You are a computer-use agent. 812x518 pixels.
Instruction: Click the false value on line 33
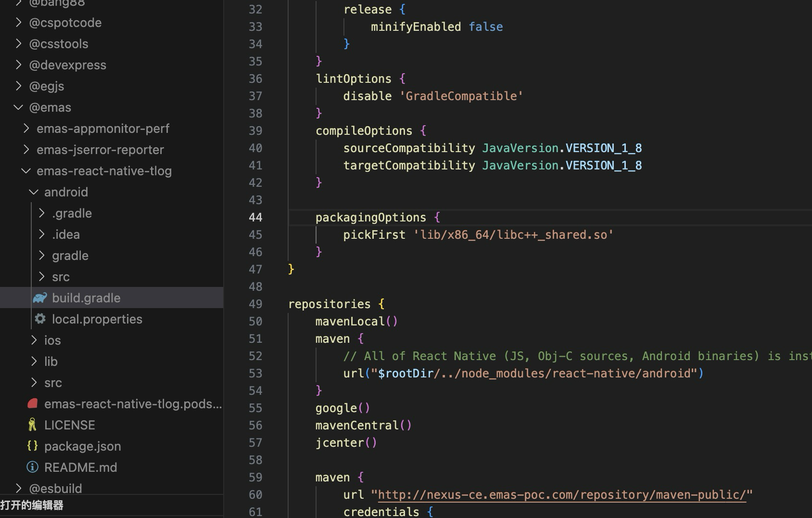coord(486,26)
